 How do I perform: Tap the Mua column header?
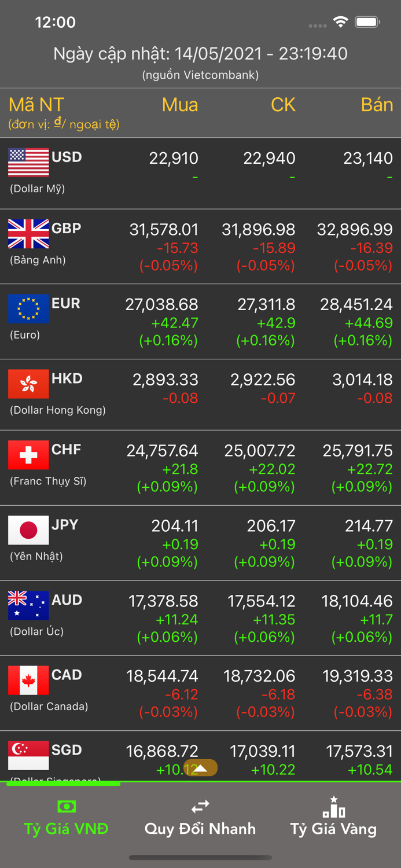180,105
